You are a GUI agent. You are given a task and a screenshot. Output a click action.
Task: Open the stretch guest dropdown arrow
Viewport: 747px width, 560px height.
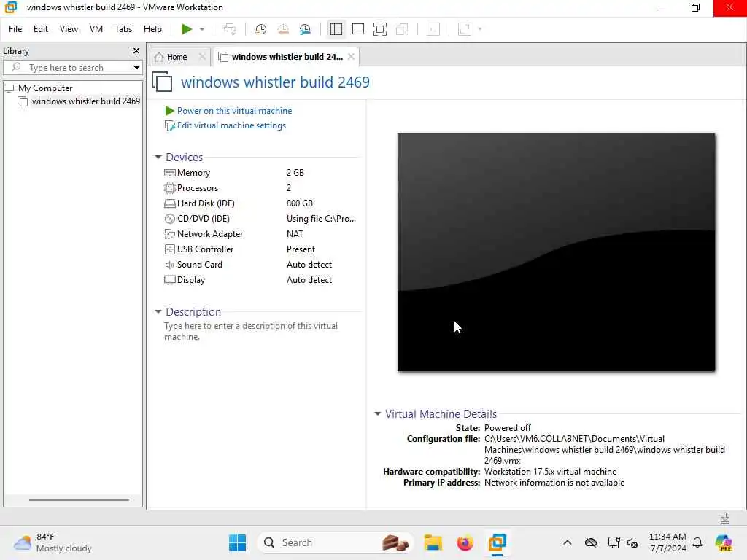click(x=480, y=29)
